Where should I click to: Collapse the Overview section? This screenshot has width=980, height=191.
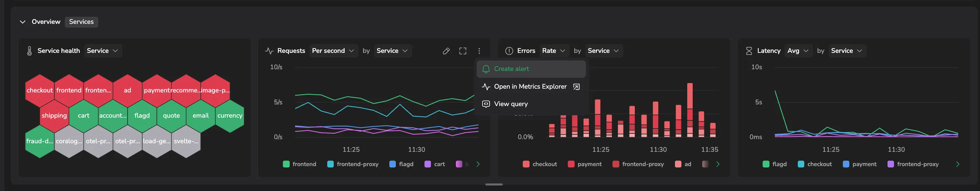coord(23,22)
